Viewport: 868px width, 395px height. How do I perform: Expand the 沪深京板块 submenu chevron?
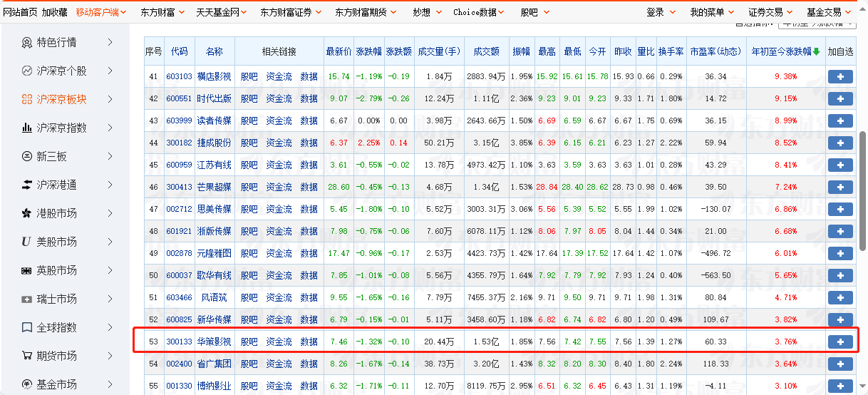[110, 99]
